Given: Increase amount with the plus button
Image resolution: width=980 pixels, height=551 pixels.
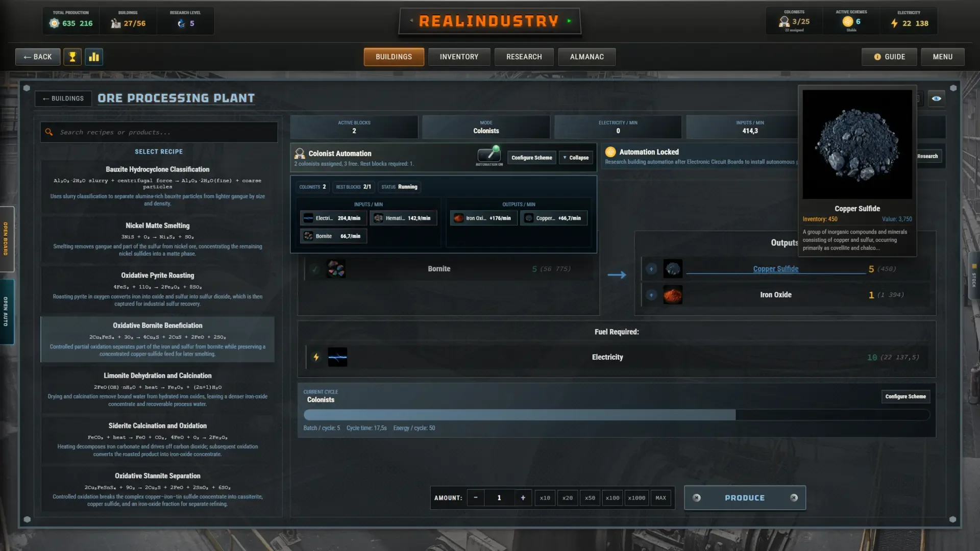Looking at the screenshot, I should pos(523,497).
